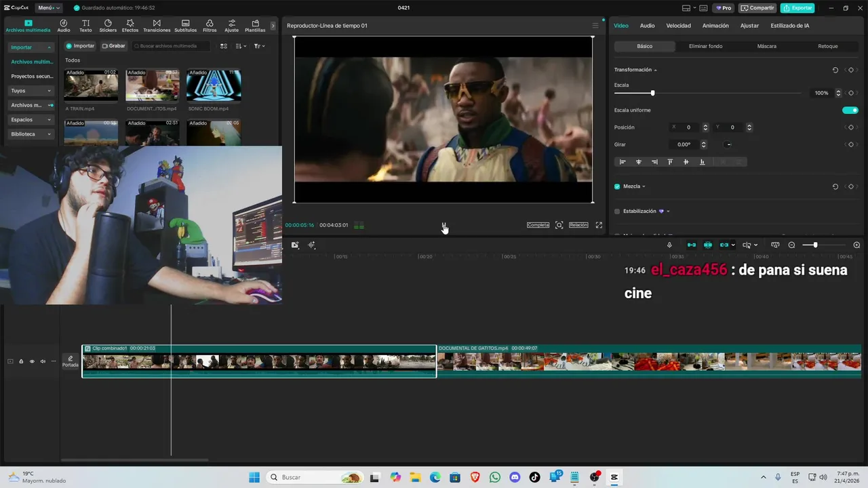Open the Texto tool tab
The image size is (868, 488).
[x=85, y=26]
